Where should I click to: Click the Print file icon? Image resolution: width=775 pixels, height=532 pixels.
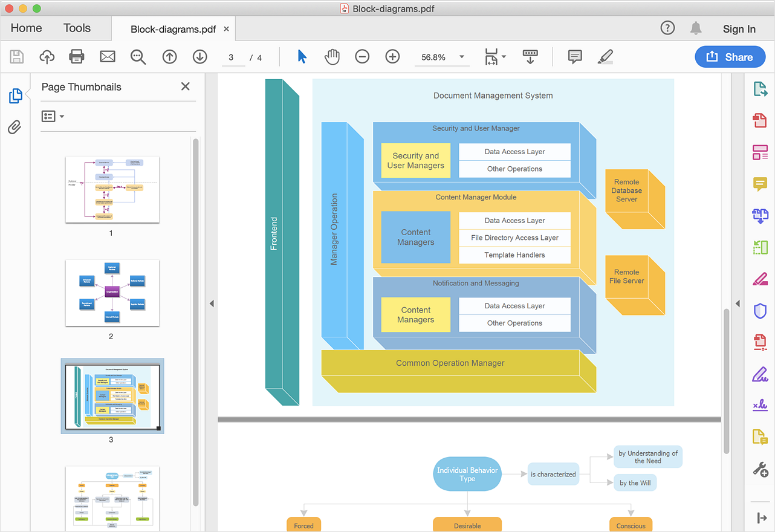77,57
